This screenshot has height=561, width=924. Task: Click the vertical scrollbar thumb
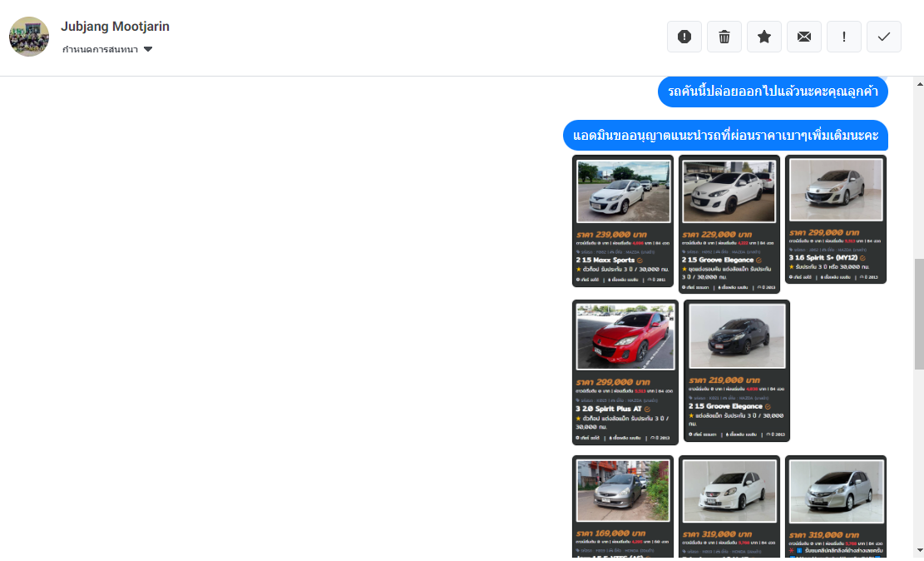pyautogui.click(x=919, y=314)
